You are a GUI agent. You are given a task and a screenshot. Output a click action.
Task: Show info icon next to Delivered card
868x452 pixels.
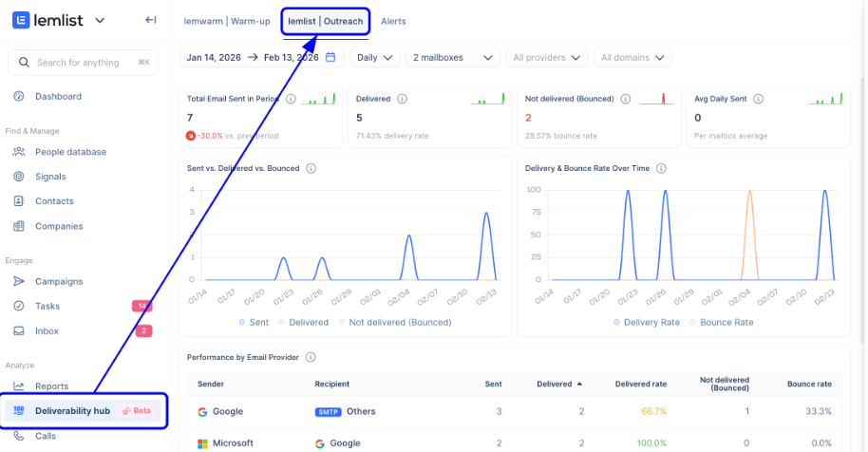pos(403,99)
